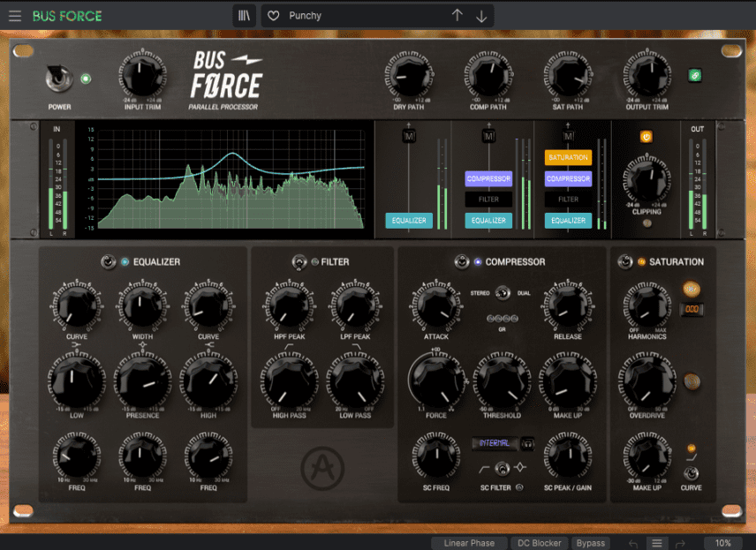Click the compressor Attack knob
This screenshot has height=550, width=756.
click(x=436, y=305)
